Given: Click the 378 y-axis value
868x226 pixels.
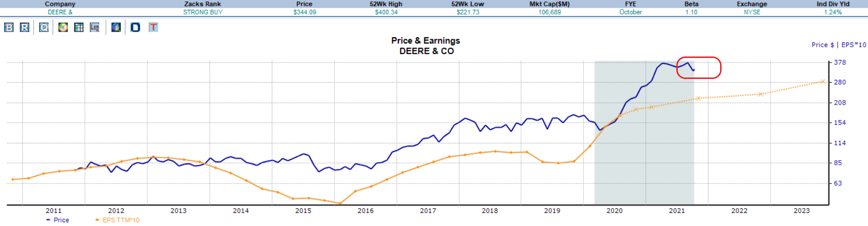Looking at the screenshot, I should point(840,62).
